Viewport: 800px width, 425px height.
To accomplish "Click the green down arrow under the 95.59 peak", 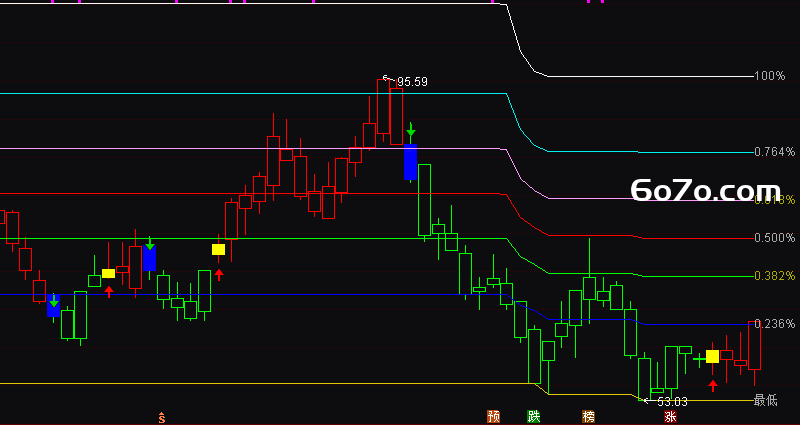I will click(411, 131).
